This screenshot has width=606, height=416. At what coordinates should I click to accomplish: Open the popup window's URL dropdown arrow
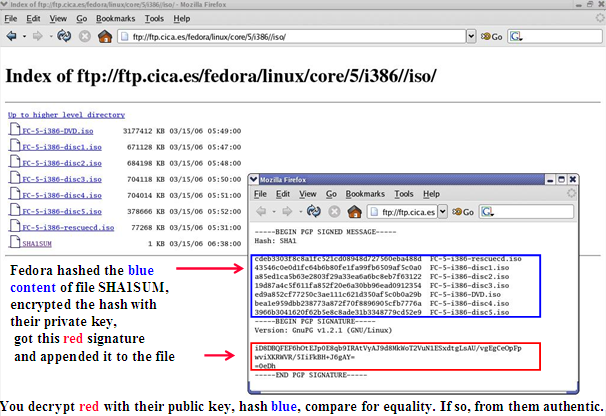pos(440,212)
